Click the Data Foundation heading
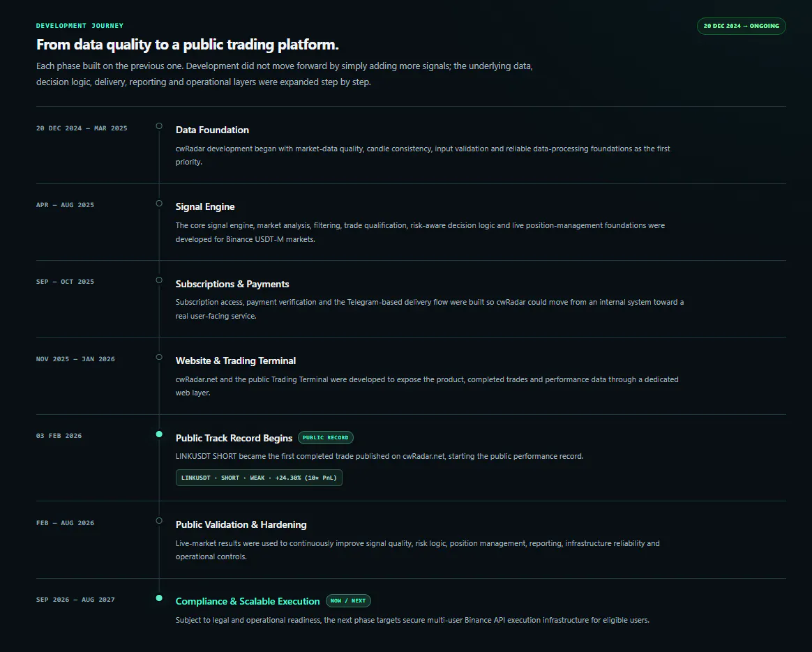The height and width of the screenshot is (652, 812). coord(212,130)
